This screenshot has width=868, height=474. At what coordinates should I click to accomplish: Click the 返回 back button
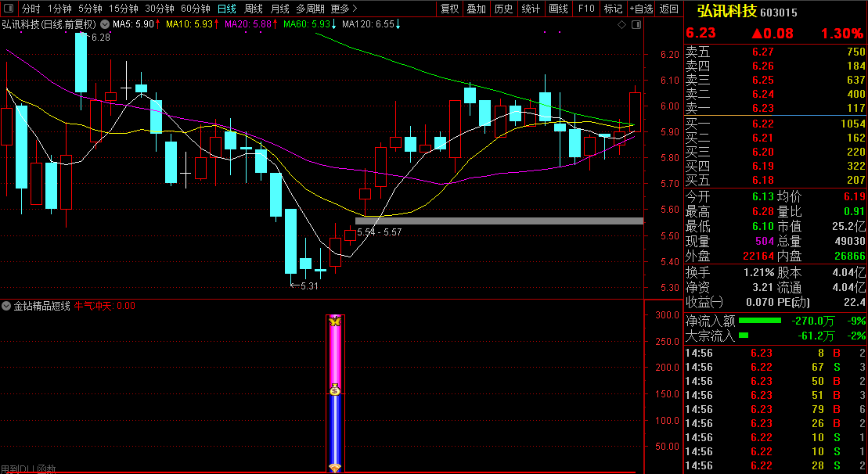669,9
